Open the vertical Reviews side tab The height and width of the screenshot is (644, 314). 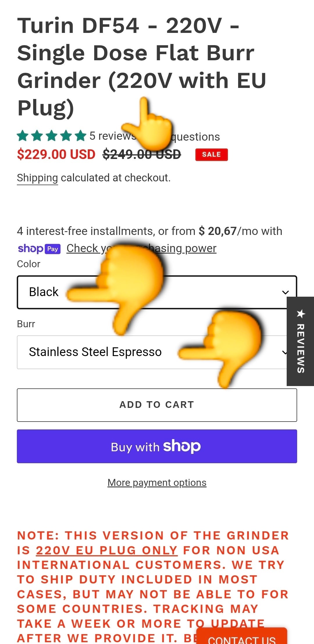pyautogui.click(x=301, y=348)
